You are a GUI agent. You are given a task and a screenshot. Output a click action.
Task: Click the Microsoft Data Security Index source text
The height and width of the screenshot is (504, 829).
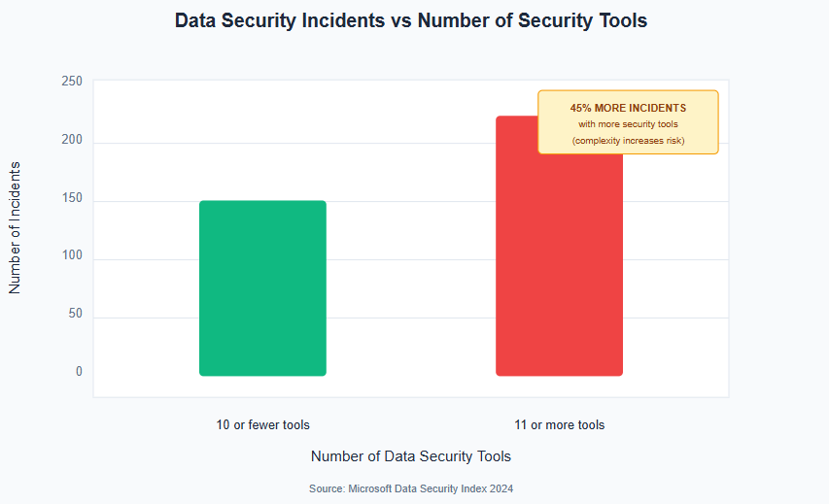[411, 488]
